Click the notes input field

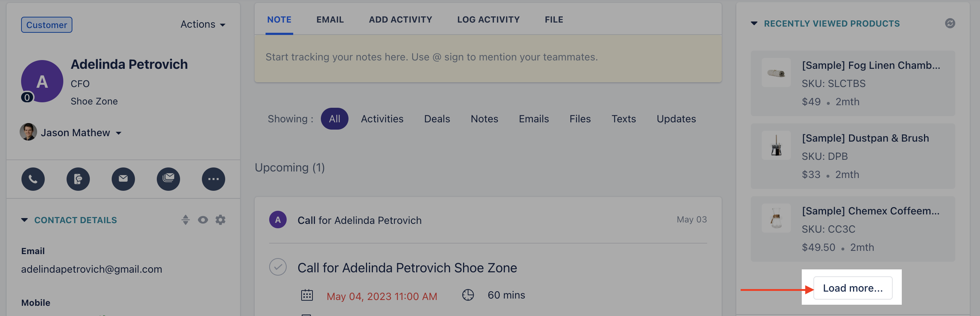(488, 58)
